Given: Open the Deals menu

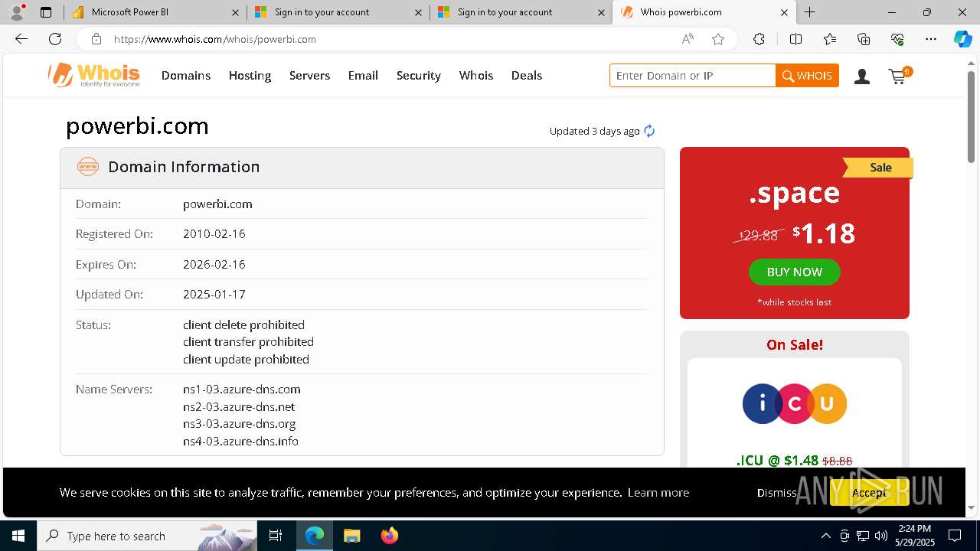Looking at the screenshot, I should point(527,75).
